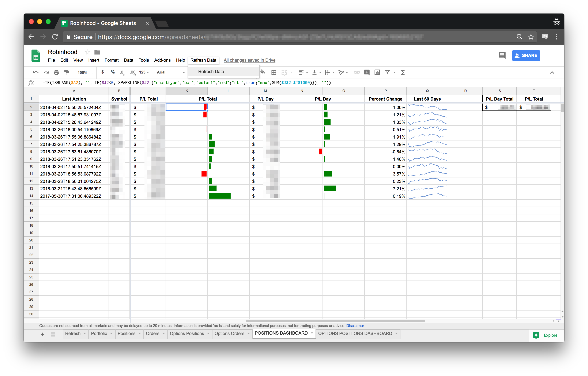This screenshot has width=588, height=376.
Task: Click the browser reload icon
Action: 55,37
